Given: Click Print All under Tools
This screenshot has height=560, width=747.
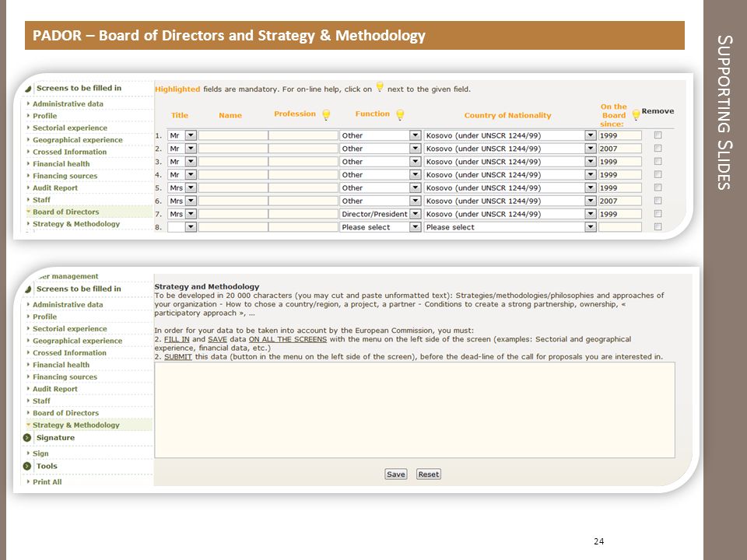Looking at the screenshot, I should click(47, 482).
